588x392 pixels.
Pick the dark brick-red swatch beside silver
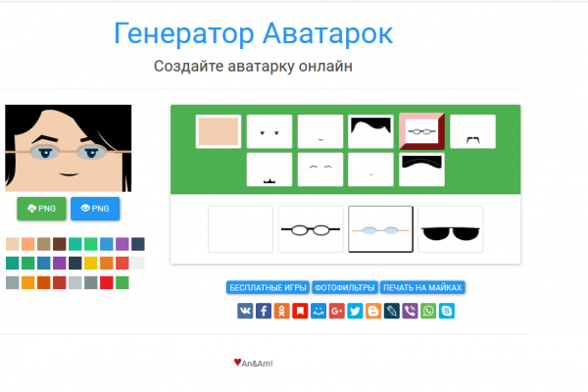(60, 283)
